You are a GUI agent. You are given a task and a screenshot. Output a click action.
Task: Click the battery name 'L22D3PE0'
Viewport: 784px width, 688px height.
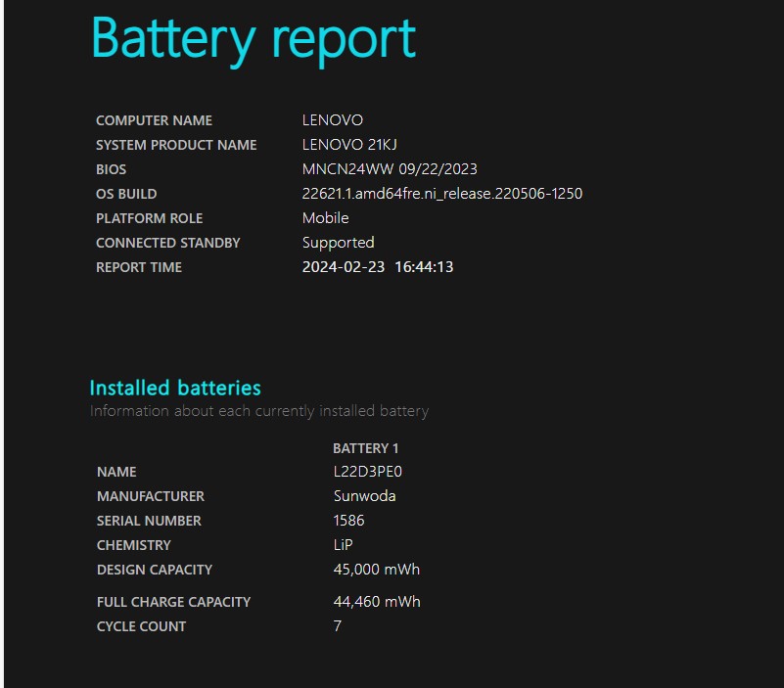pyautogui.click(x=367, y=472)
